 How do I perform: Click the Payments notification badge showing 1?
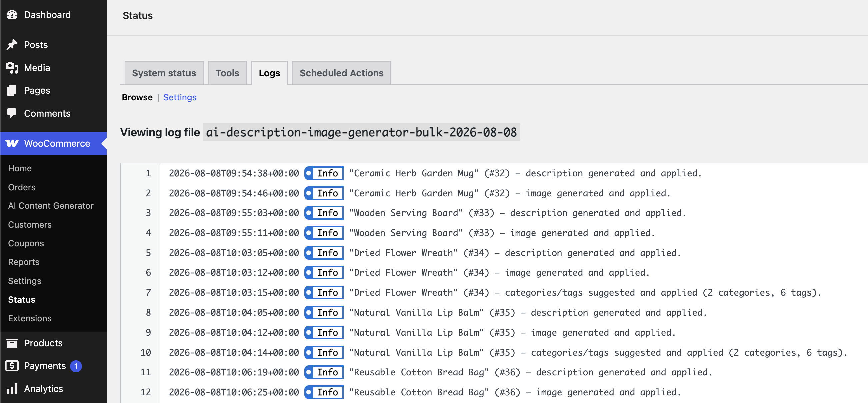click(x=76, y=366)
